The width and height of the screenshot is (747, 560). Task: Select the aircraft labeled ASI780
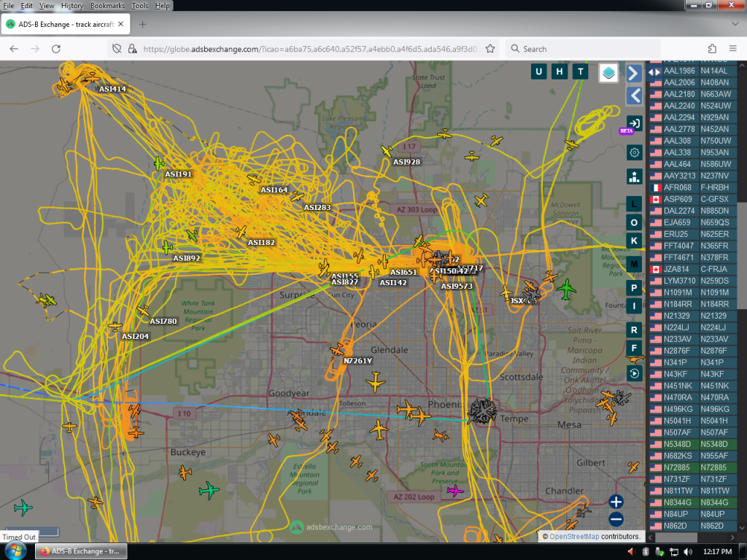coord(143,311)
